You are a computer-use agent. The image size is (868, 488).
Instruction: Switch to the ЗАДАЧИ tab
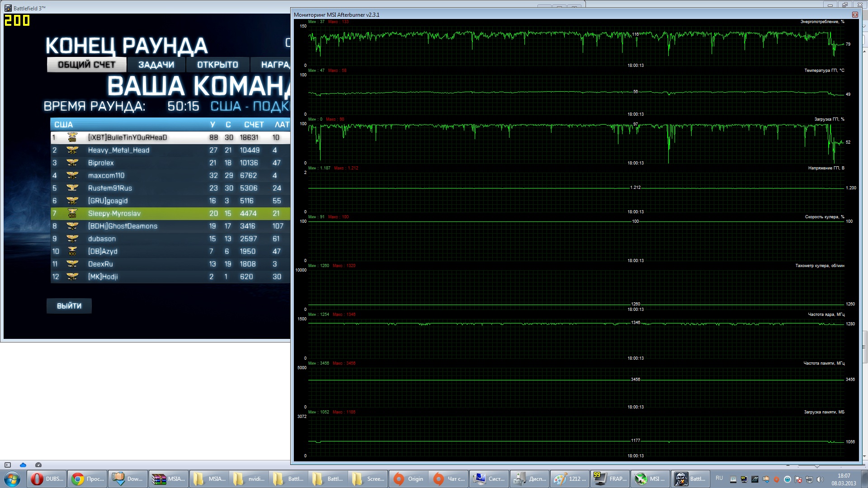pyautogui.click(x=156, y=65)
